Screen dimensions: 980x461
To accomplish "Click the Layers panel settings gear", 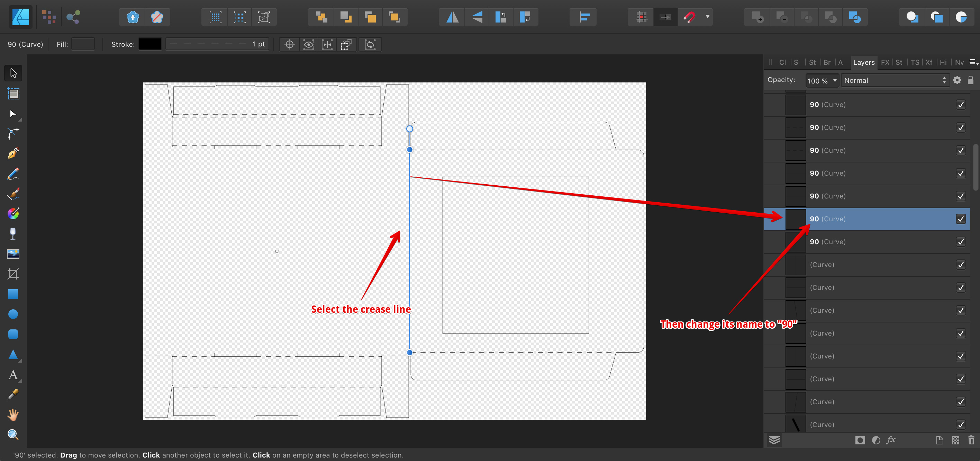I will (x=958, y=80).
